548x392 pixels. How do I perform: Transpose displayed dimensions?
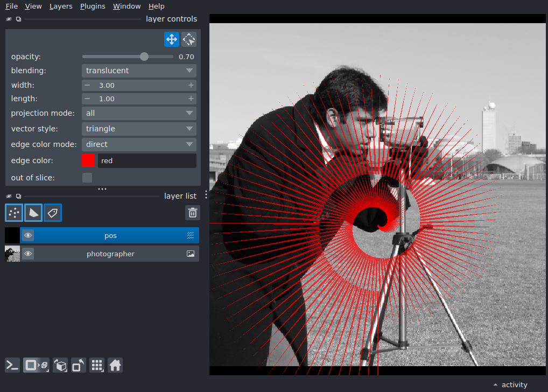78,366
